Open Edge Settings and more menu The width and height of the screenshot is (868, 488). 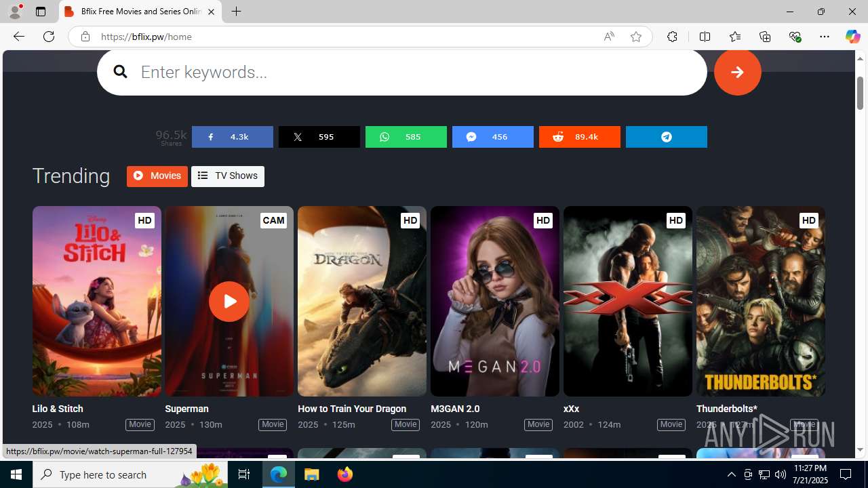coord(825,37)
